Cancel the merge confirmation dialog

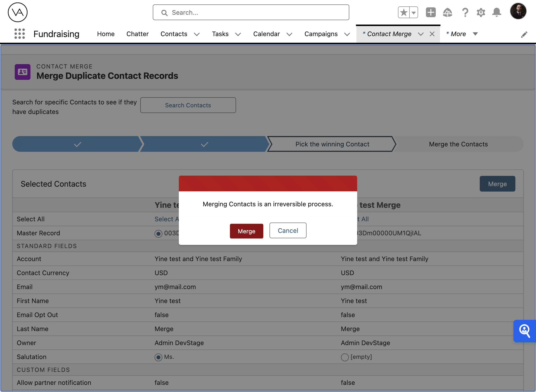point(288,230)
